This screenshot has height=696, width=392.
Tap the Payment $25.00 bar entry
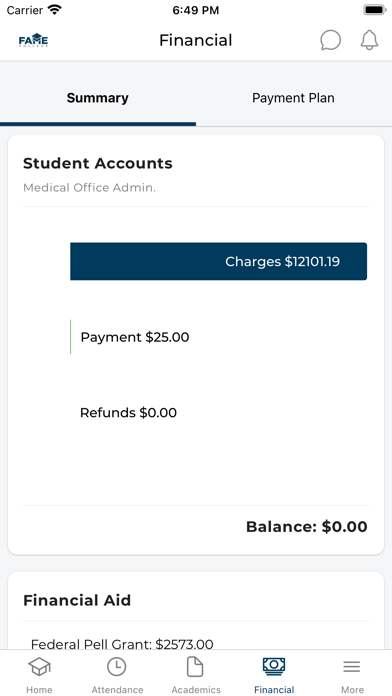135,337
